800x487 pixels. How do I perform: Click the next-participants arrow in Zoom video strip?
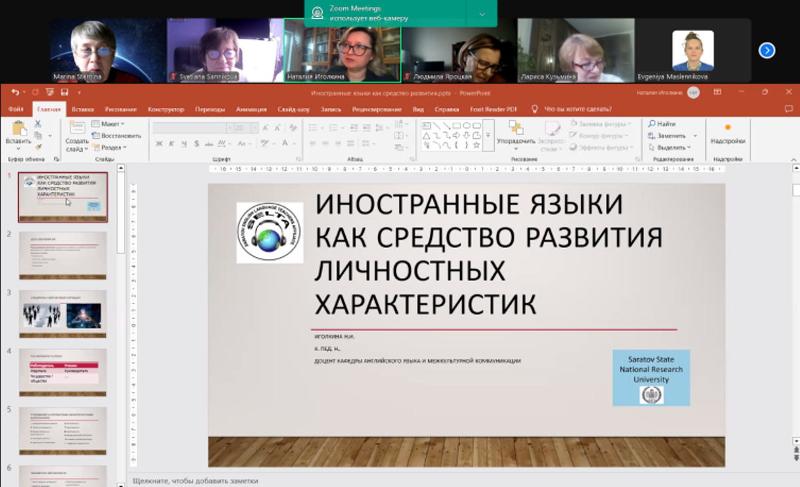point(767,50)
